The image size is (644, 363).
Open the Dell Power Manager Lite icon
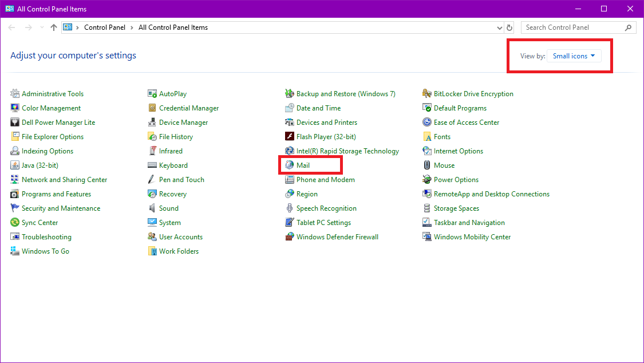coord(15,123)
